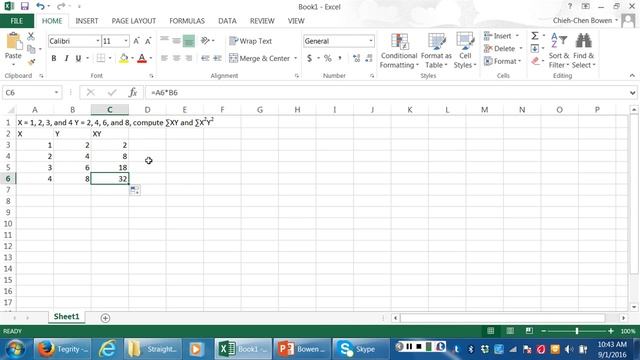This screenshot has width=640, height=360.
Task: Apply the red Font Color A
Action: pyautogui.click(x=142, y=58)
